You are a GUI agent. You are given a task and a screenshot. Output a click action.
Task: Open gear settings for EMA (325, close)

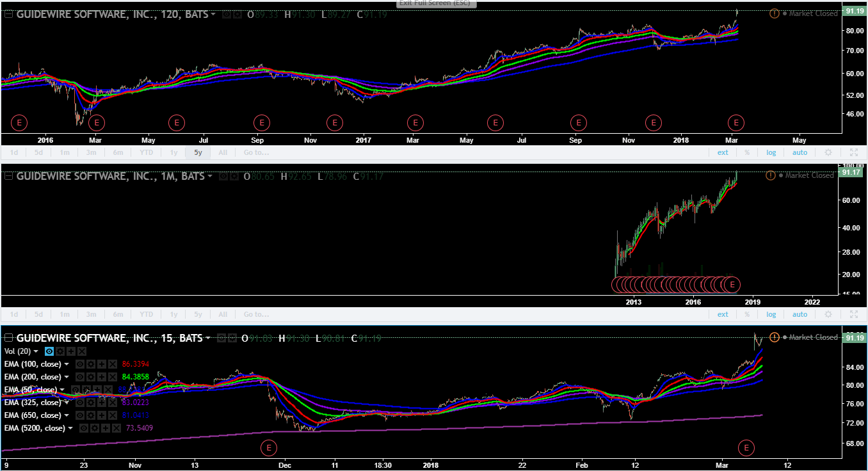click(91, 403)
